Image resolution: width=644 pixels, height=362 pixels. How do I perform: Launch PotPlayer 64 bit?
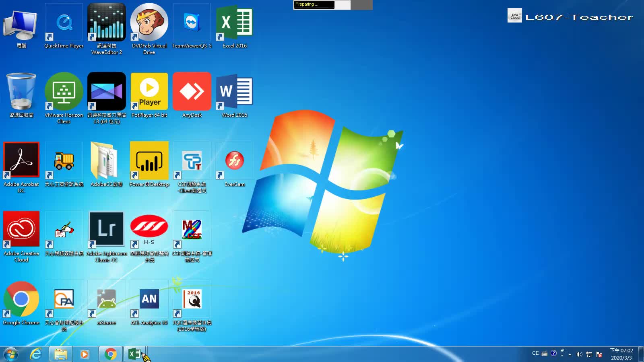pos(149,95)
